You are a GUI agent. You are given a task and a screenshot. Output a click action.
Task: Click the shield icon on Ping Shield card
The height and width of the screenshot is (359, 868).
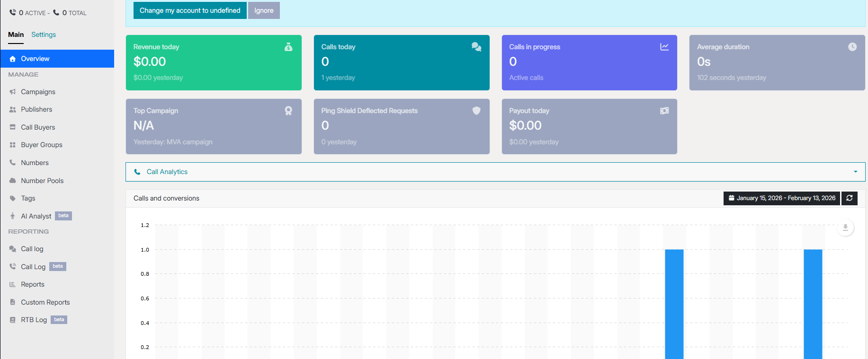click(x=476, y=111)
